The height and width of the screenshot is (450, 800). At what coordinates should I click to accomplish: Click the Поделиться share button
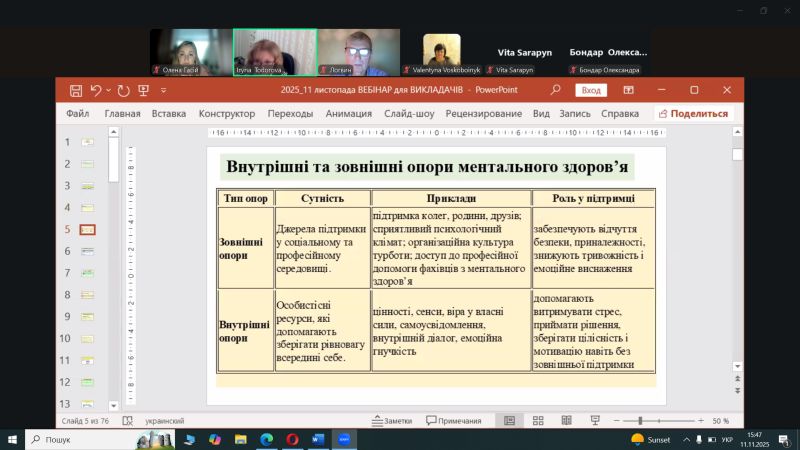pos(693,114)
